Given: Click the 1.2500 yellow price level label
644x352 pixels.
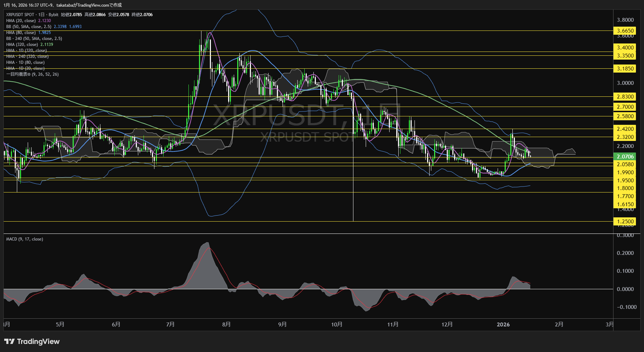Looking at the screenshot, I should click(625, 222).
